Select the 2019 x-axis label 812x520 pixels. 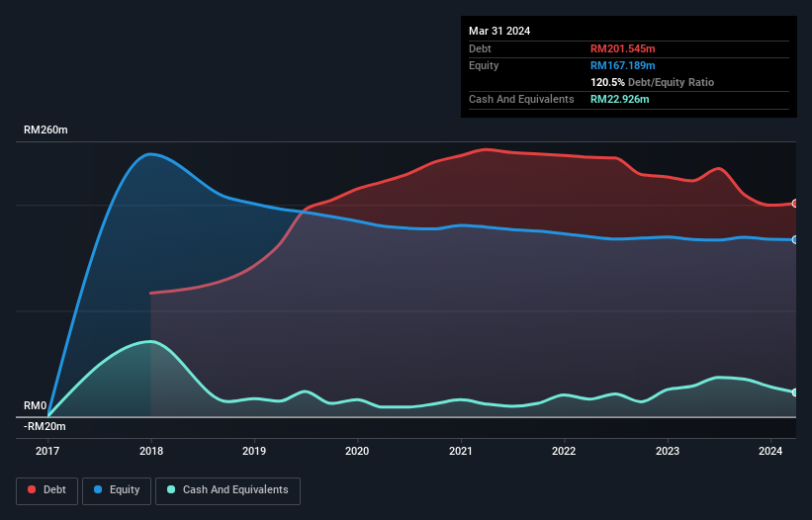tap(254, 451)
